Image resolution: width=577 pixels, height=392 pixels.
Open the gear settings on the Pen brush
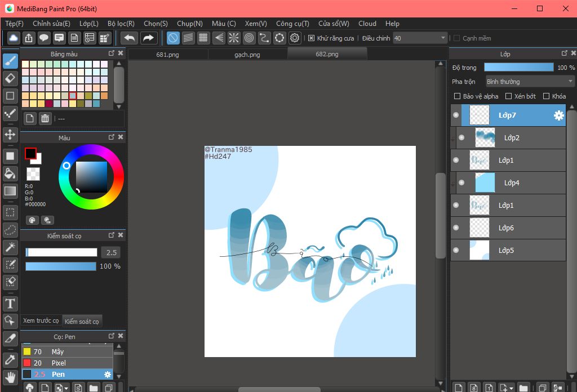click(108, 375)
